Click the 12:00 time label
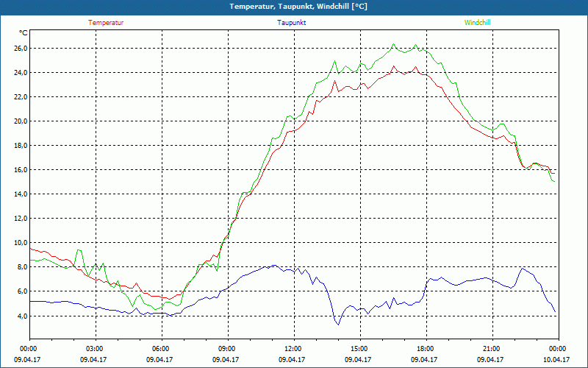Screen dimensions: 588x368 (294, 349)
